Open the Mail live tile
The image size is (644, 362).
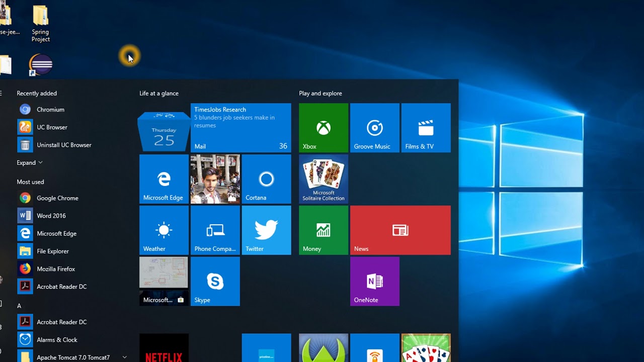(x=241, y=128)
